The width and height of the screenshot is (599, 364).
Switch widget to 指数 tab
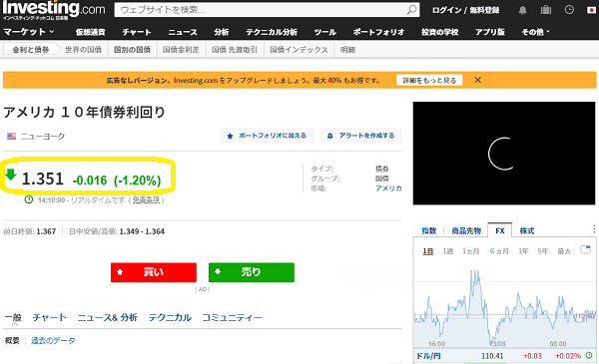click(428, 230)
